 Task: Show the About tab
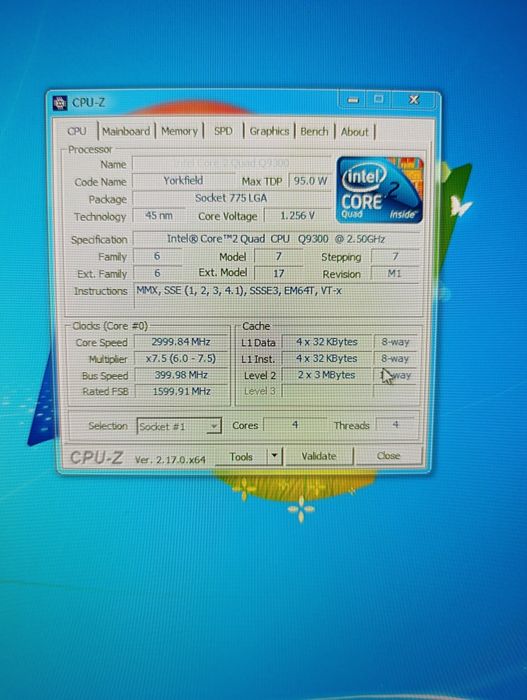point(355,132)
